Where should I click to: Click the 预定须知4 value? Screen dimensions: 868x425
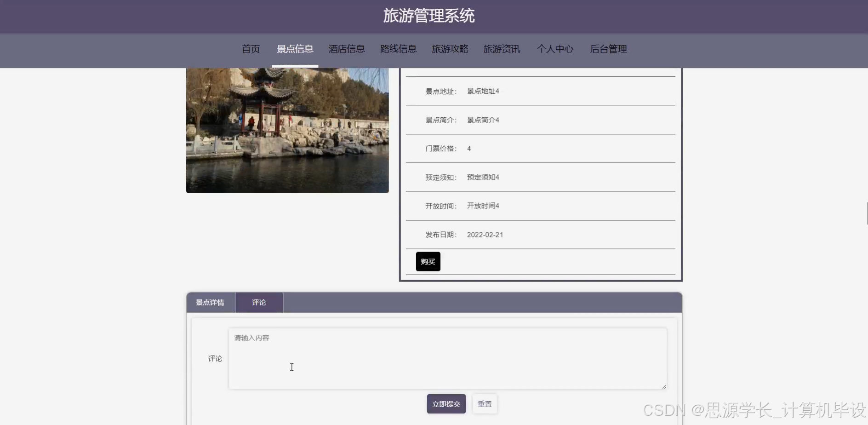[483, 177]
